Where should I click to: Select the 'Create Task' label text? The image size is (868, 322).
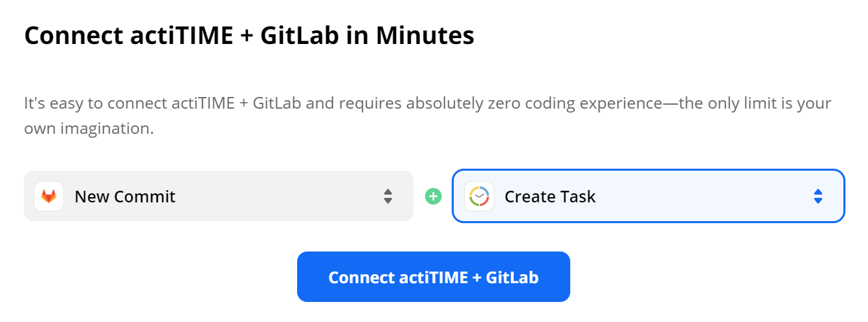pyautogui.click(x=550, y=197)
